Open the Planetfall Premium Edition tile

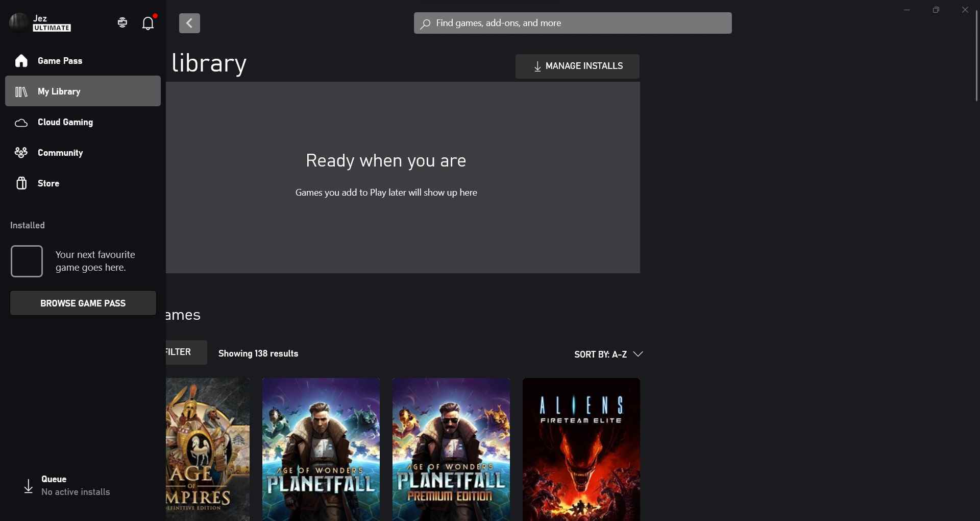click(451, 449)
